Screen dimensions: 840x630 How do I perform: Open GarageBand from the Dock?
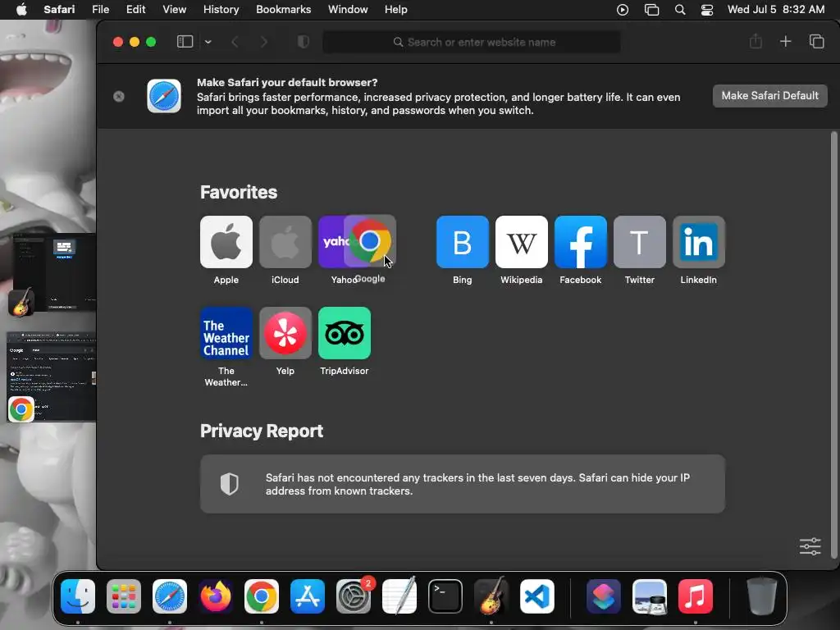[x=491, y=596]
